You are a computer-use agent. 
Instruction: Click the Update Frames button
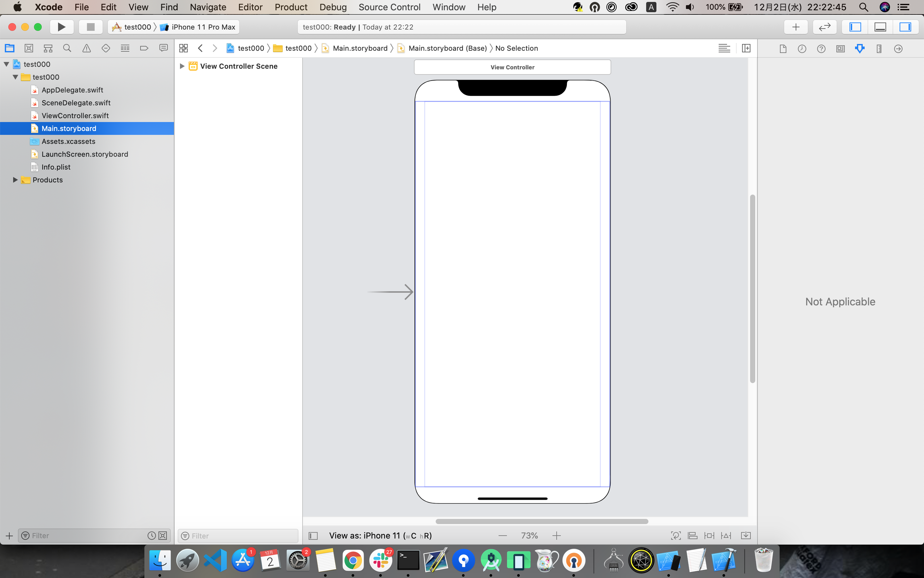coord(676,536)
